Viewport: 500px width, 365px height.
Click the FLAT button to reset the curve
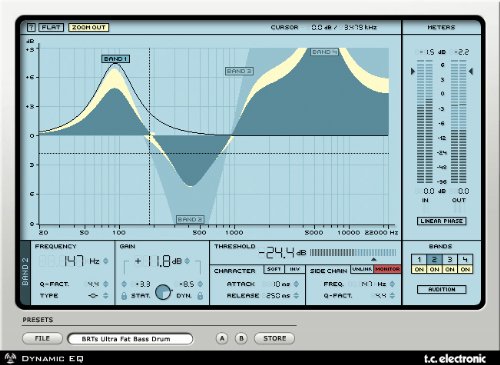click(x=51, y=27)
